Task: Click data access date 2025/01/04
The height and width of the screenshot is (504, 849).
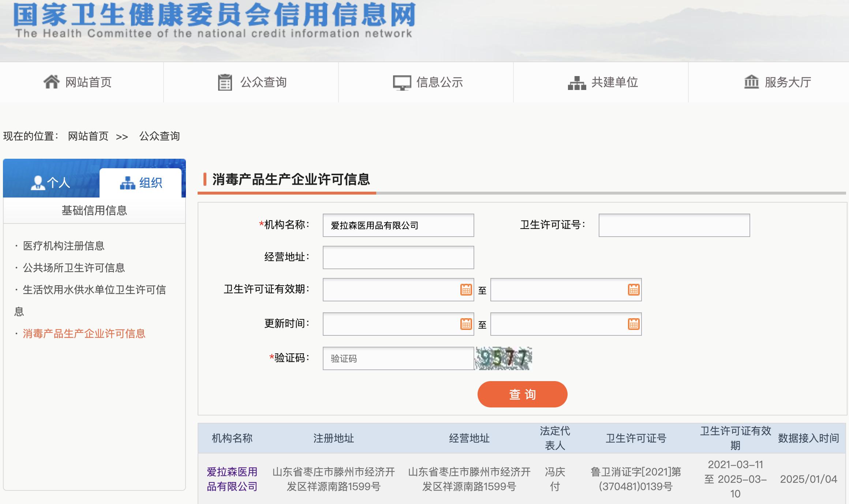Action: click(x=808, y=479)
